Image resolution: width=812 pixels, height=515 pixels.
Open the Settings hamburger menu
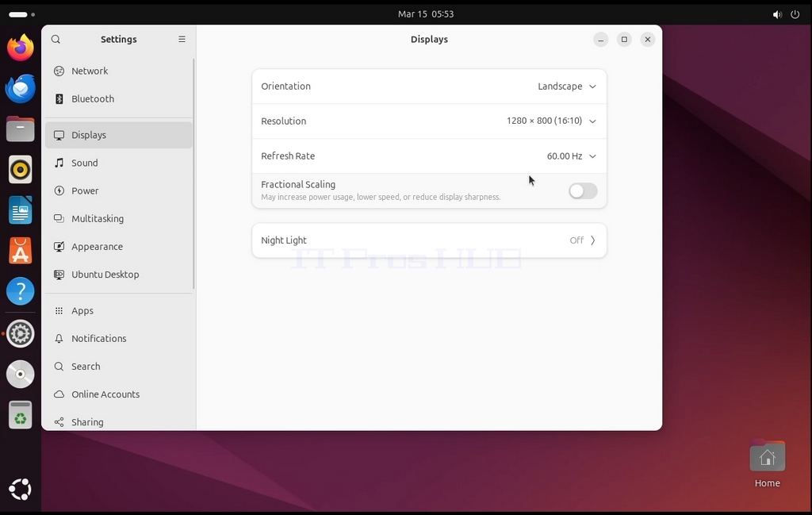[182, 40]
